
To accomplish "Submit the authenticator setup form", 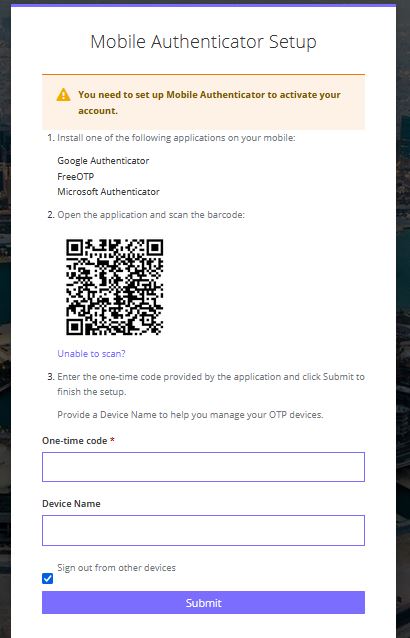I will click(203, 603).
